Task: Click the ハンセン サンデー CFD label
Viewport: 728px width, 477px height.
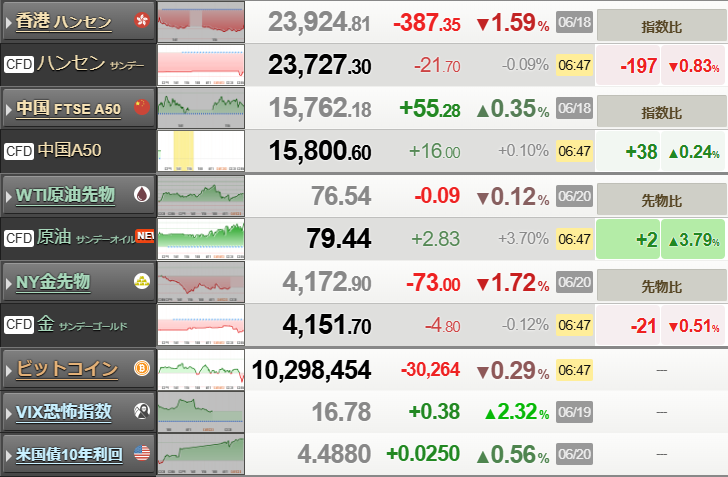Action: click(x=91, y=64)
